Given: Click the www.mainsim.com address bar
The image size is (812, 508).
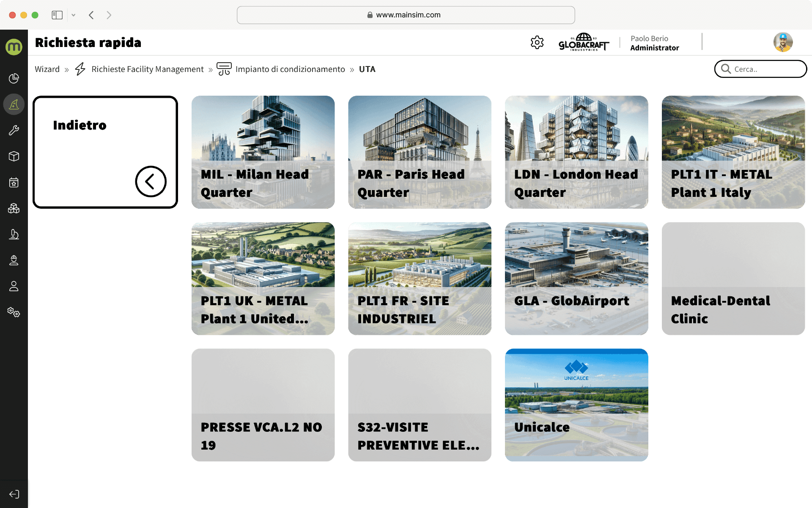Looking at the screenshot, I should point(406,15).
